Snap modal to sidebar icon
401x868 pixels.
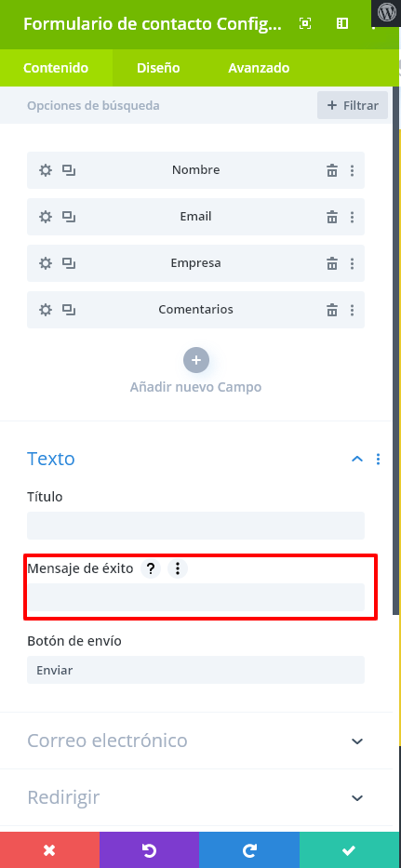click(342, 23)
